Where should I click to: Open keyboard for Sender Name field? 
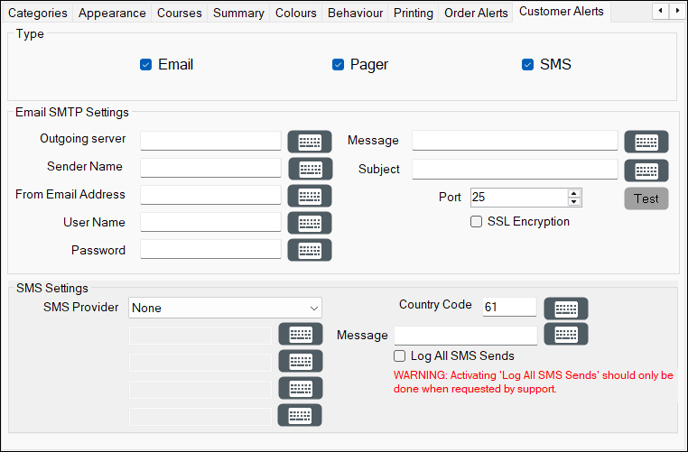(x=311, y=169)
